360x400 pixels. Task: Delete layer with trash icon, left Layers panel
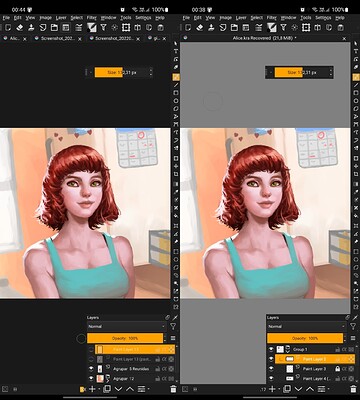tap(173, 389)
